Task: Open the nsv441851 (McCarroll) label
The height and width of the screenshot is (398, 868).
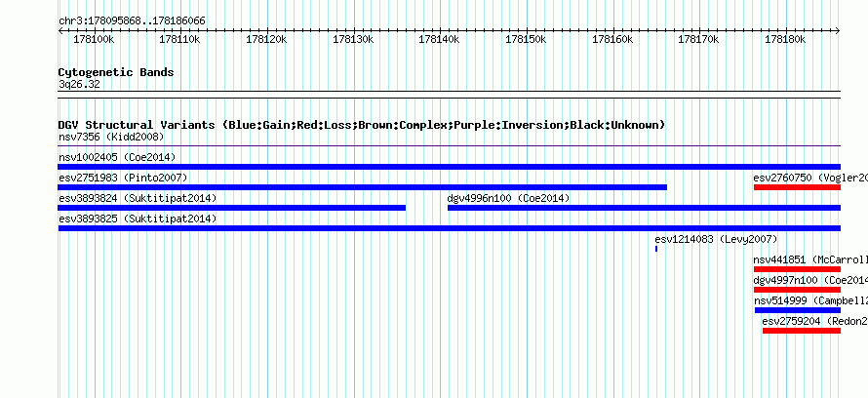Action: 810,259
